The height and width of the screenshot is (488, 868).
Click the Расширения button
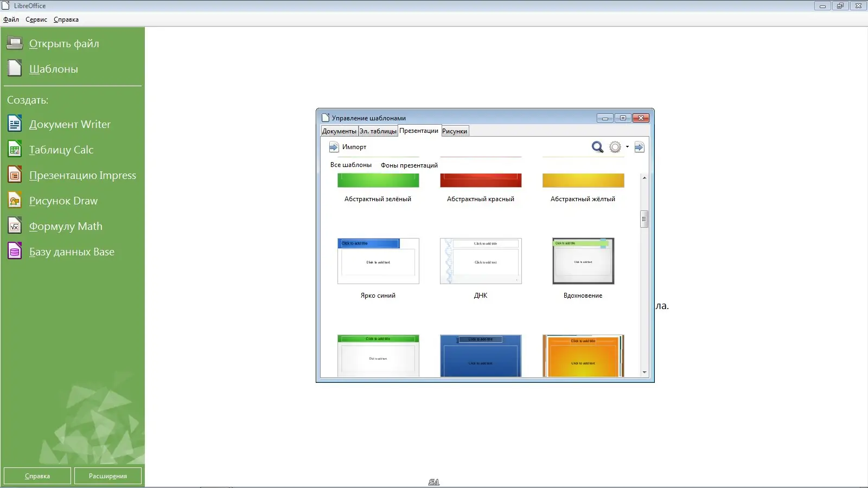tap(108, 476)
